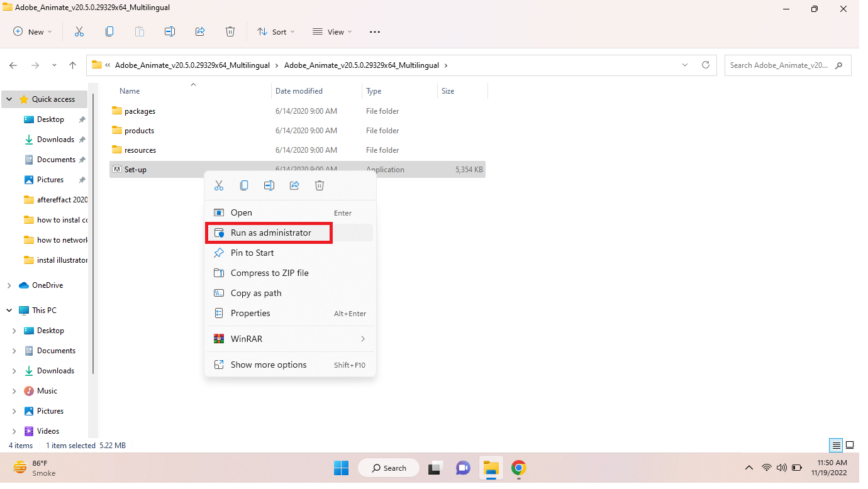Open the New dropdown menu
The height and width of the screenshot is (489, 868).
tap(33, 32)
